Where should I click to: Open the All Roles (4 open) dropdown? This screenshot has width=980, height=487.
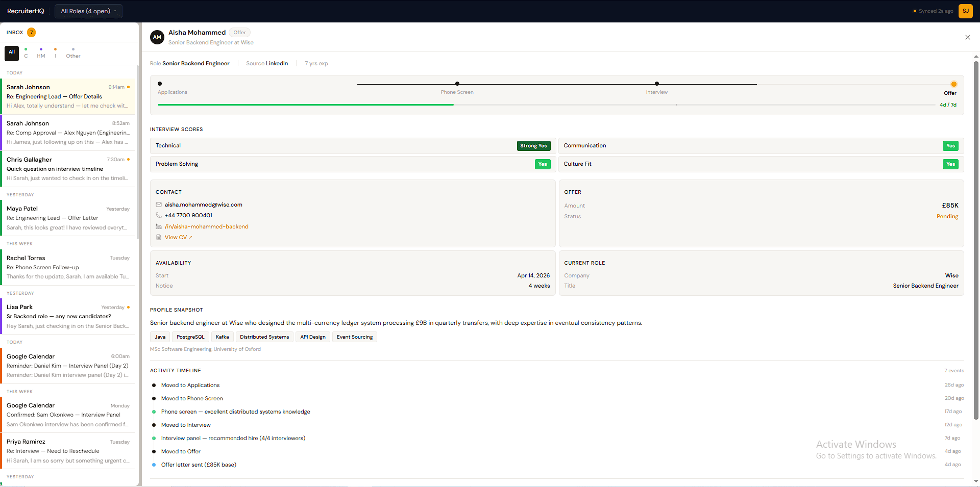[x=88, y=10]
